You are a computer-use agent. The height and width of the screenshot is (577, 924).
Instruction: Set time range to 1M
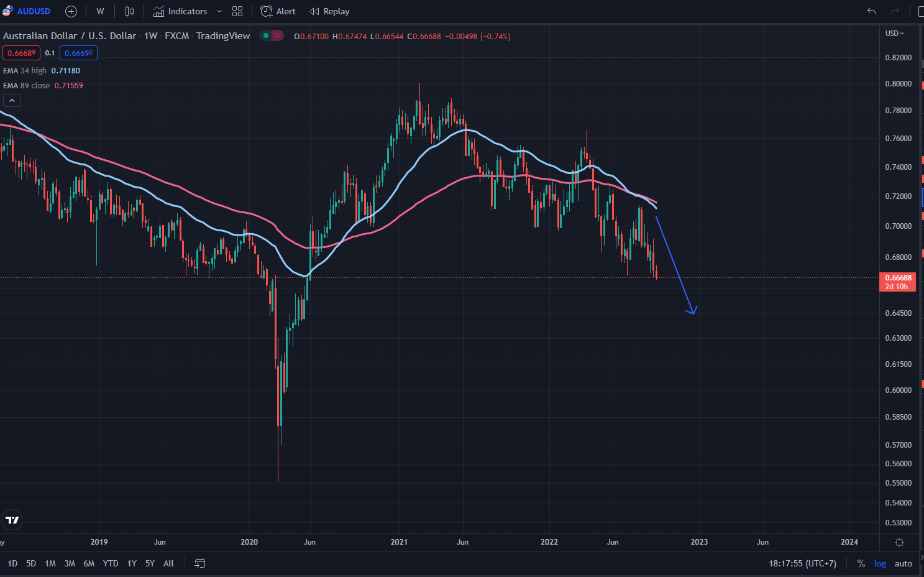[50, 563]
